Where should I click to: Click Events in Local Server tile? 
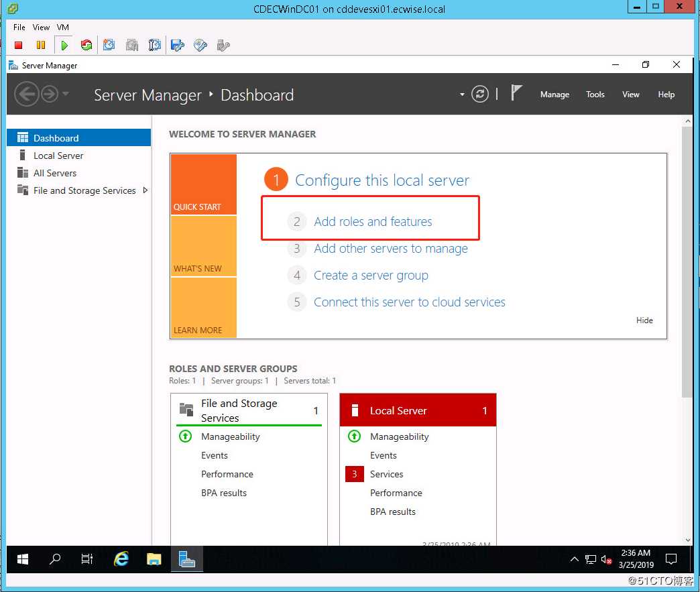point(383,455)
